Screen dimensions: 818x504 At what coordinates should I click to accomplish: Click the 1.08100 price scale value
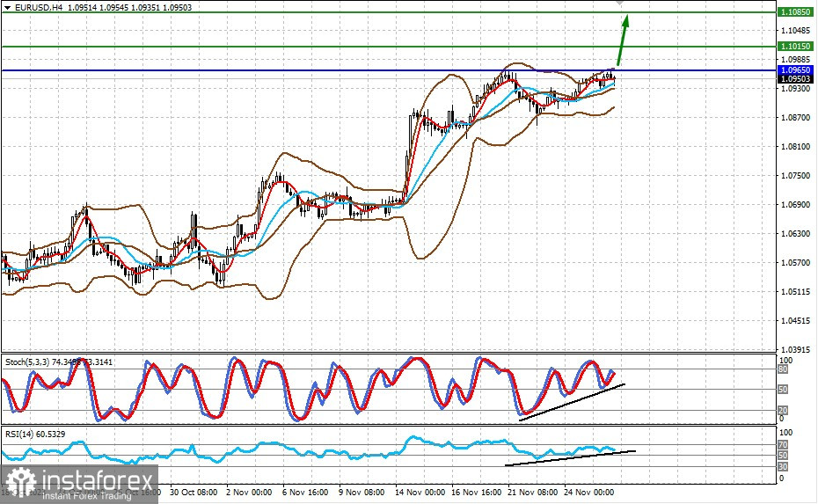tap(795, 147)
